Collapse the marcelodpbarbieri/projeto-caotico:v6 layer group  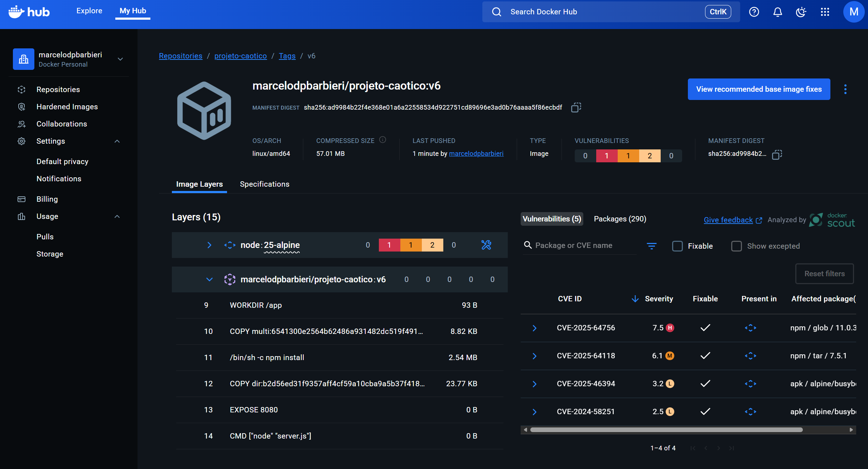[x=209, y=279]
